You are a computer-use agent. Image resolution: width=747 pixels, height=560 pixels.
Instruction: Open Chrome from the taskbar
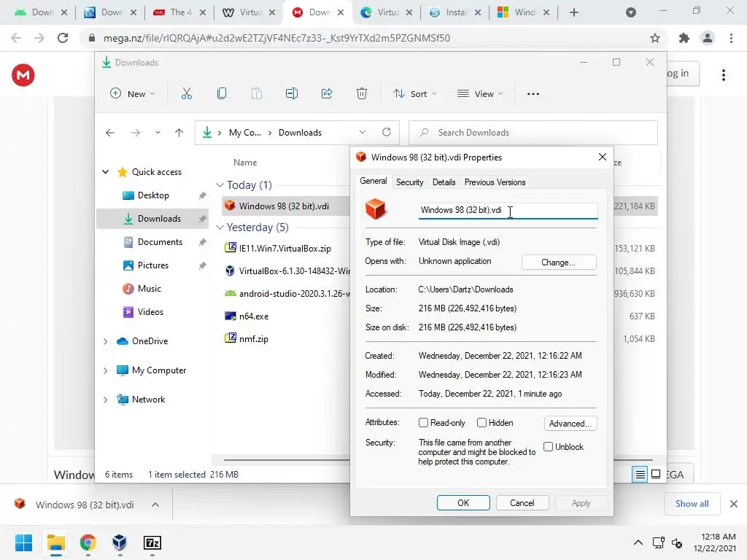click(88, 542)
